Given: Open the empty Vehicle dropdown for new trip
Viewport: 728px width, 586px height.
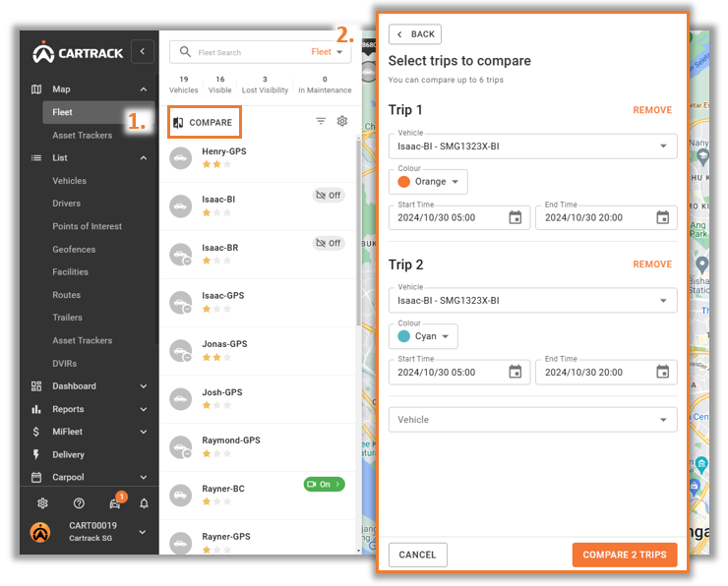Looking at the screenshot, I should click(x=532, y=420).
